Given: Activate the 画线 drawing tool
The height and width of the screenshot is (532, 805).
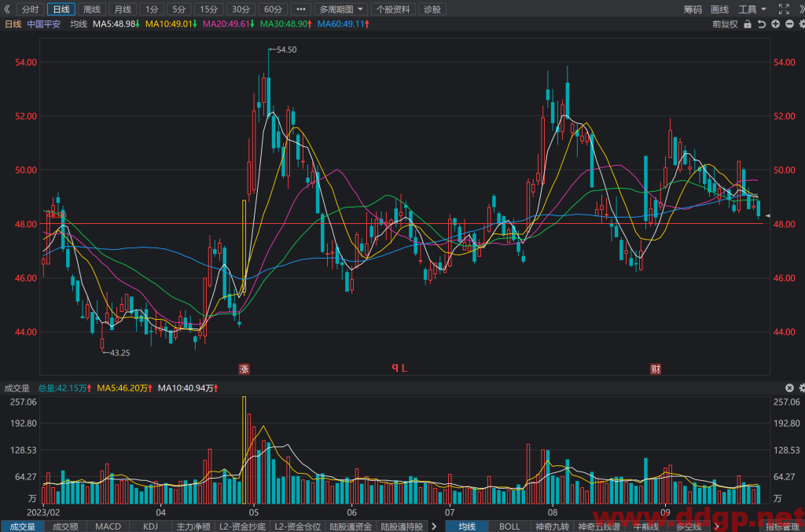Looking at the screenshot, I should [x=719, y=9].
